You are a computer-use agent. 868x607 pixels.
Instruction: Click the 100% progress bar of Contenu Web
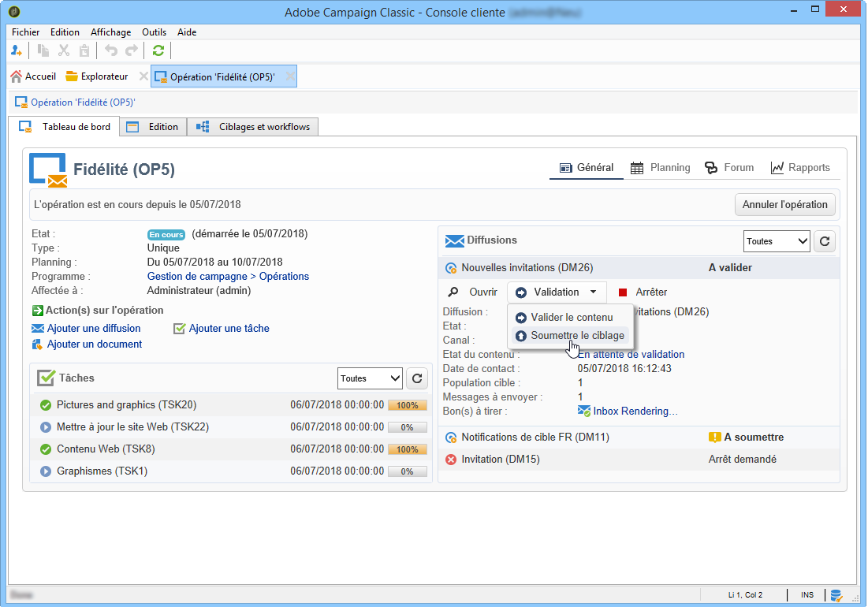408,449
